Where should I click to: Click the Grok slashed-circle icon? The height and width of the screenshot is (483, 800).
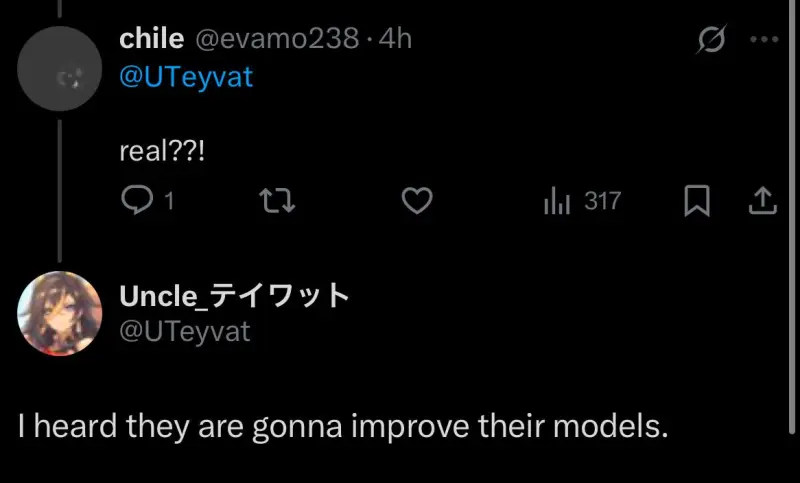click(x=712, y=40)
